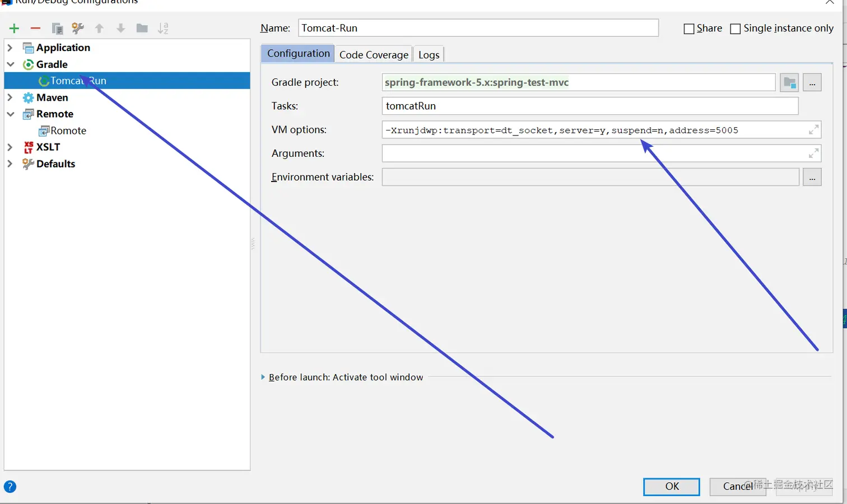This screenshot has width=847, height=504.
Task: Select Gradle project folder icon button
Action: (790, 82)
